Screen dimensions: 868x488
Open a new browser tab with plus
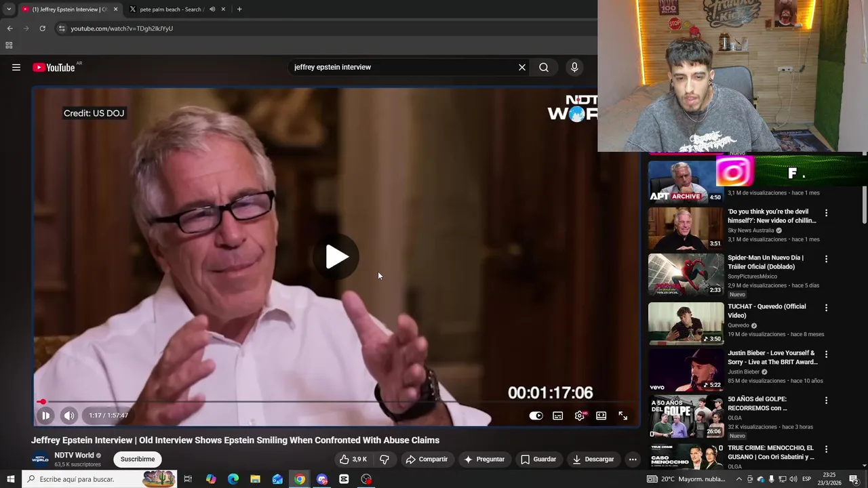(239, 9)
